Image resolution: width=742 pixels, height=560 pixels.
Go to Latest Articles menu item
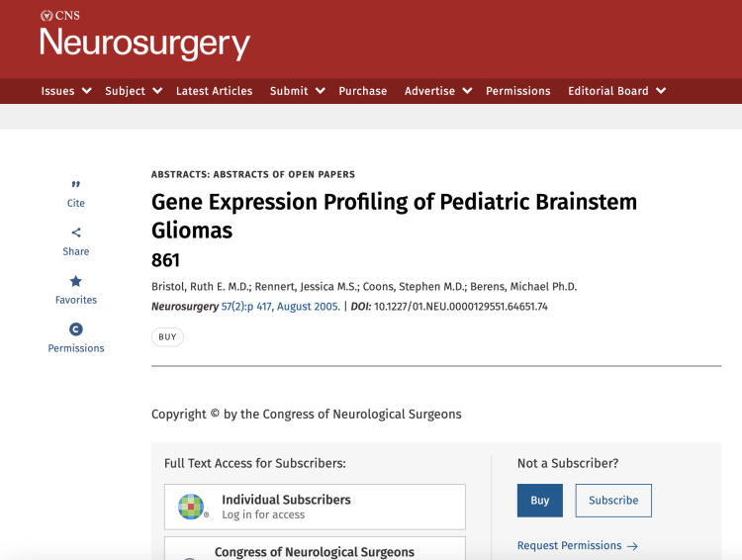215,91
